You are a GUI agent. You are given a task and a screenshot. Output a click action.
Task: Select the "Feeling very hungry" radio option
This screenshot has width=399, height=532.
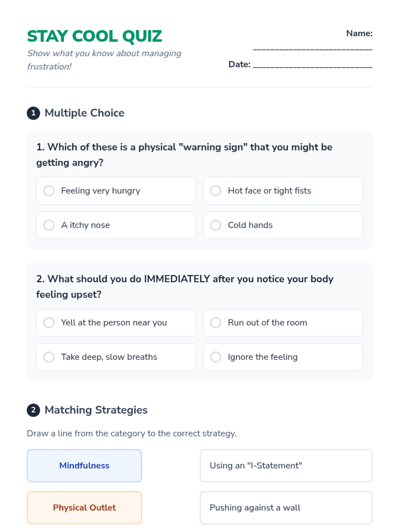(116, 191)
